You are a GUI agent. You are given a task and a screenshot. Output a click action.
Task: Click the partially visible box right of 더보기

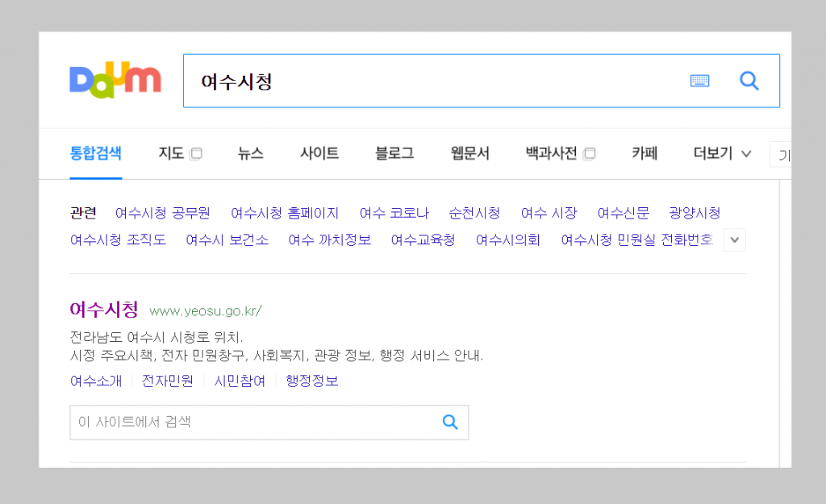(x=781, y=154)
